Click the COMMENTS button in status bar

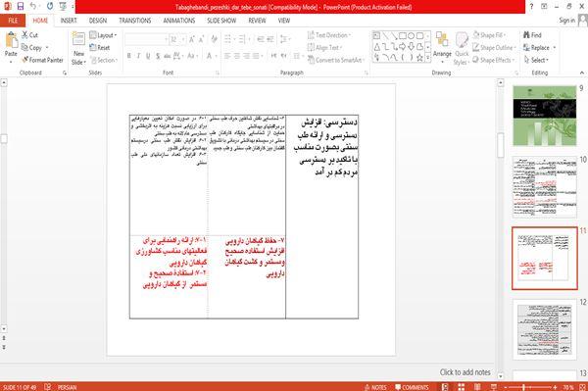412,387
